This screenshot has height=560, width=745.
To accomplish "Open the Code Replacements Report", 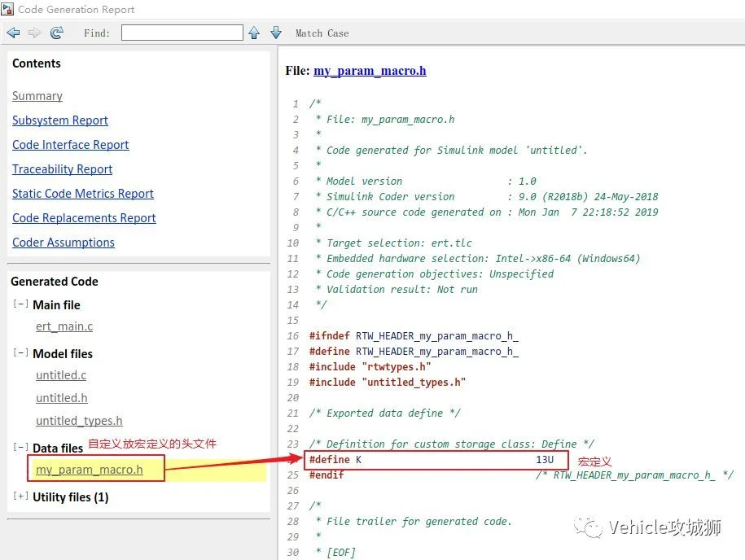I will (x=84, y=217).
